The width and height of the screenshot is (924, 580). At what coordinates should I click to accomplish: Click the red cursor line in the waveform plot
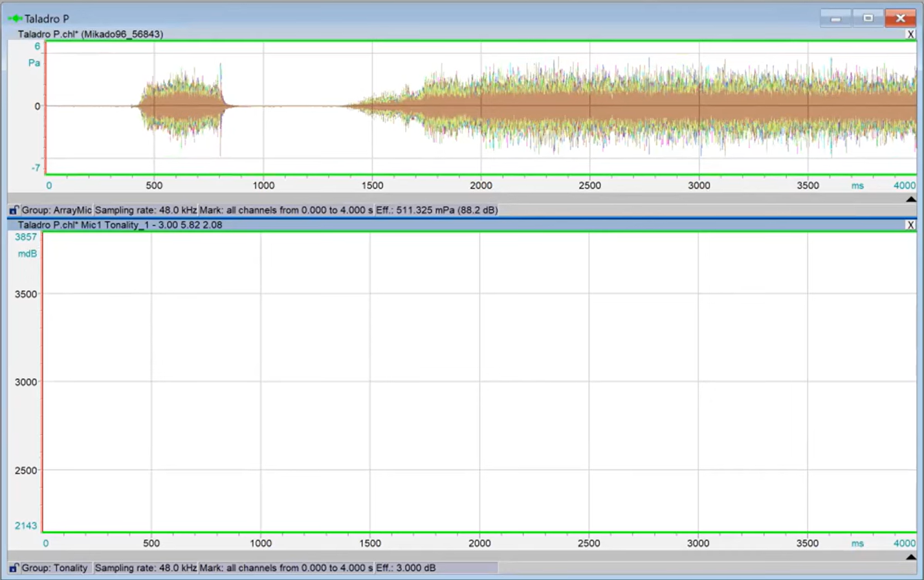click(45, 107)
